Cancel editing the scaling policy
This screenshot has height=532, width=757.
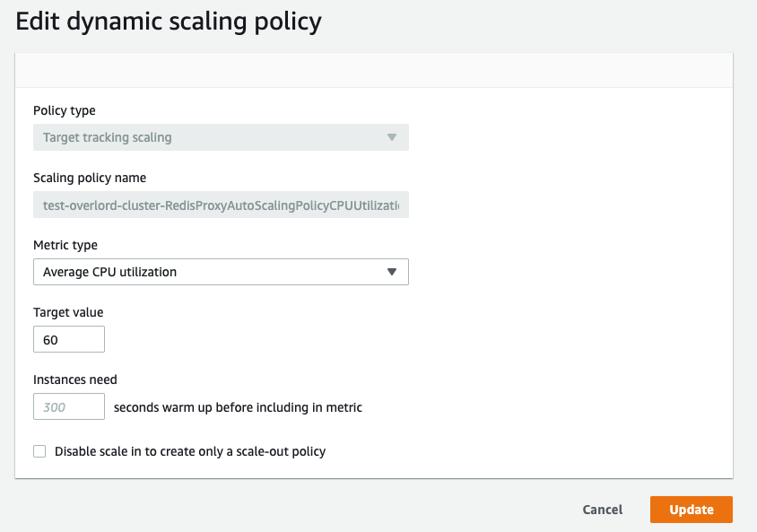(602, 510)
